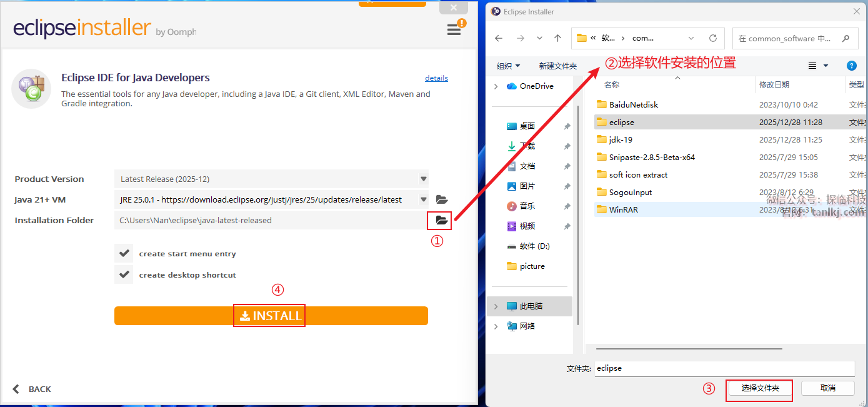Go back in the folder dialog

coord(499,38)
